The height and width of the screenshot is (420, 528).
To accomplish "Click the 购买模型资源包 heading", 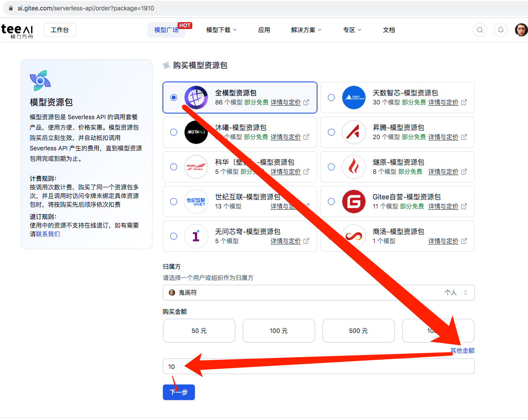I will coord(200,65).
